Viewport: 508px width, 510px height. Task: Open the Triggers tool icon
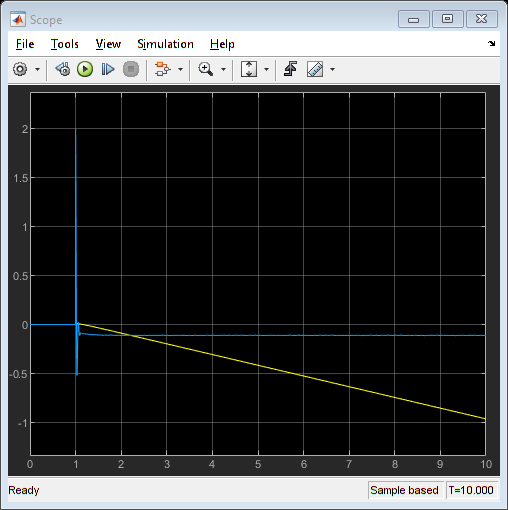click(x=290, y=69)
